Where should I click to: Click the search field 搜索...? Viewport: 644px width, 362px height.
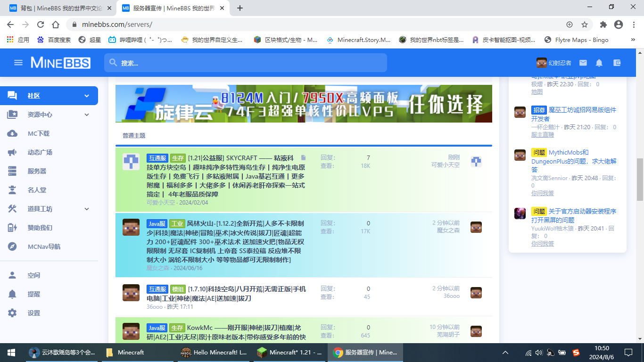[x=246, y=63]
